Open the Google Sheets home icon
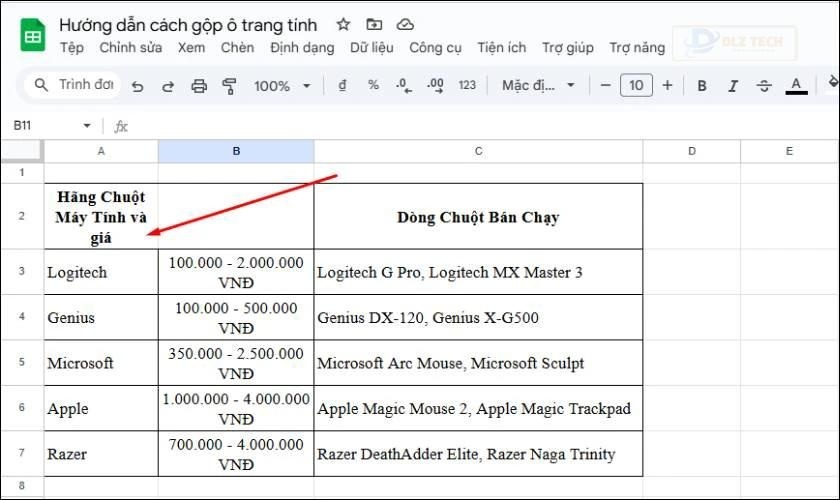The width and height of the screenshot is (840, 500). (x=33, y=35)
